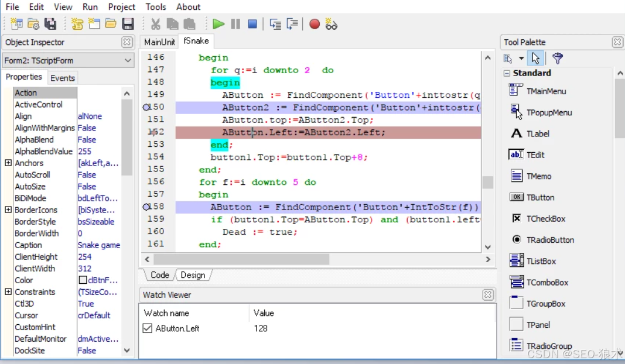Screen dimensions: 625x364
Task: Switch to the Design view tab
Action: coord(193,275)
